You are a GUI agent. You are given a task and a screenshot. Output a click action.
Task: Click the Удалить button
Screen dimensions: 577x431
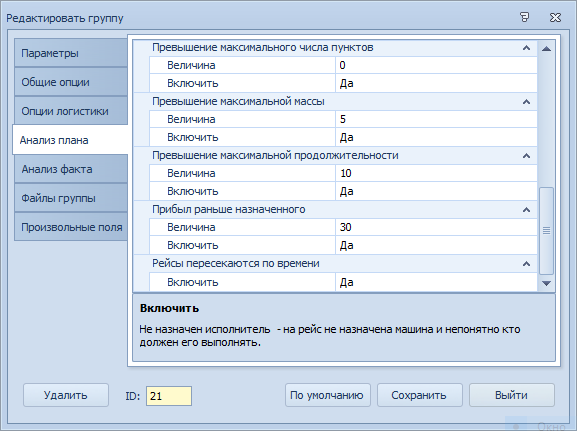click(66, 395)
